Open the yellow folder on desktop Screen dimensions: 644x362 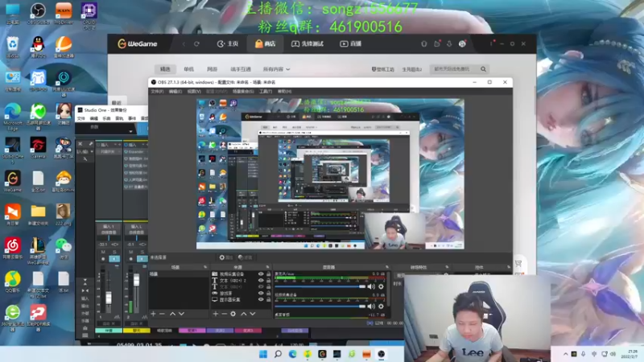point(38,215)
